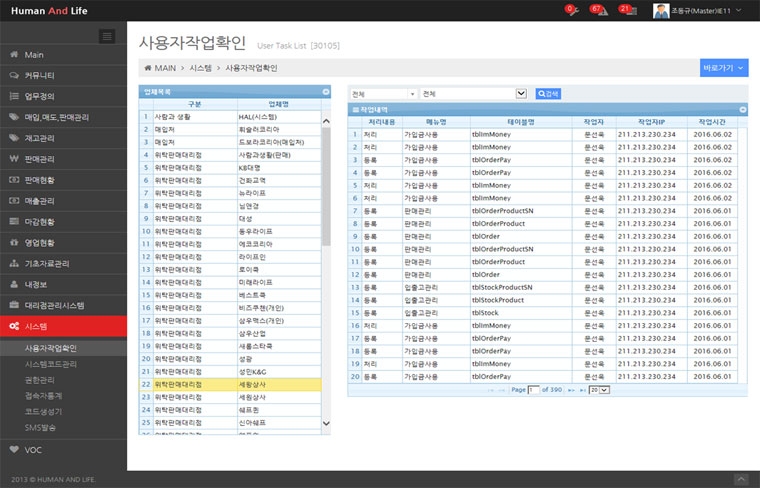Open the notification icon with 21 badge

tap(626, 10)
